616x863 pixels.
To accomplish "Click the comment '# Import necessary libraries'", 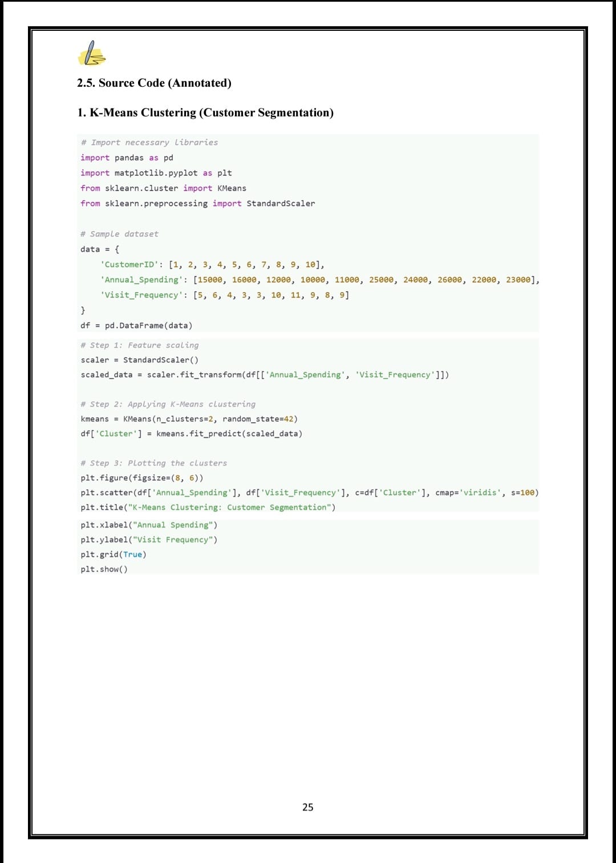I will (149, 143).
